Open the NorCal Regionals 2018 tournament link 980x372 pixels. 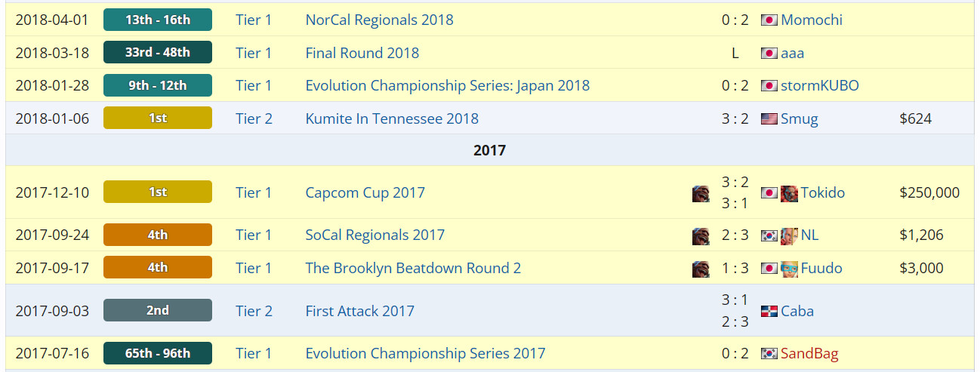point(379,20)
